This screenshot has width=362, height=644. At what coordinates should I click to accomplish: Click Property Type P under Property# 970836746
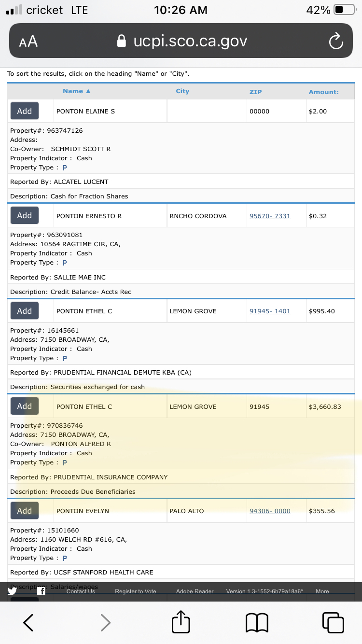pos(65,462)
